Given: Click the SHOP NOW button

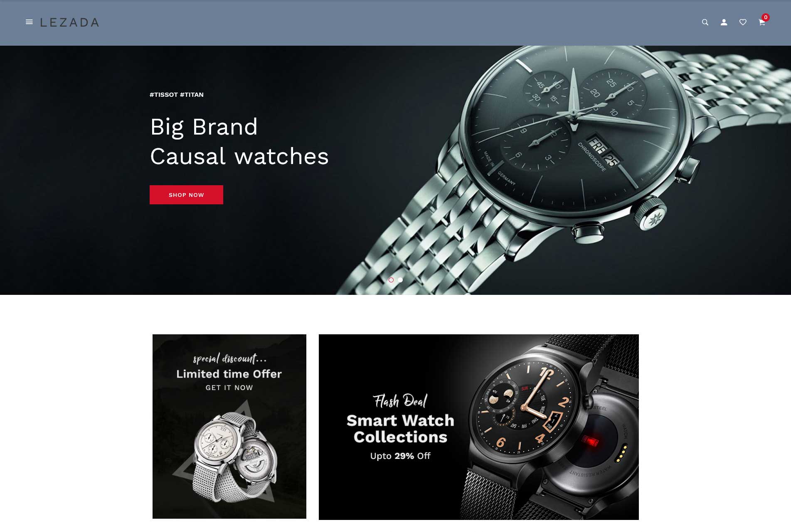Looking at the screenshot, I should point(186,195).
